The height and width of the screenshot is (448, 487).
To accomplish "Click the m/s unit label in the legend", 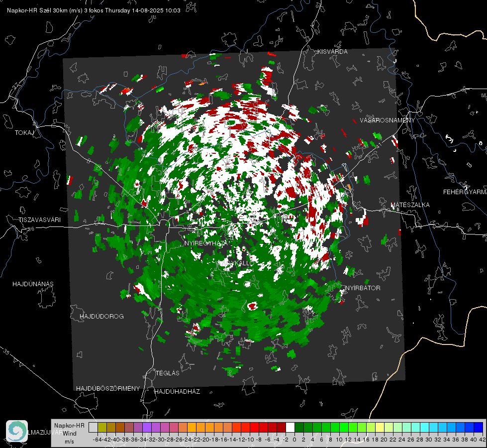I will (69, 442).
